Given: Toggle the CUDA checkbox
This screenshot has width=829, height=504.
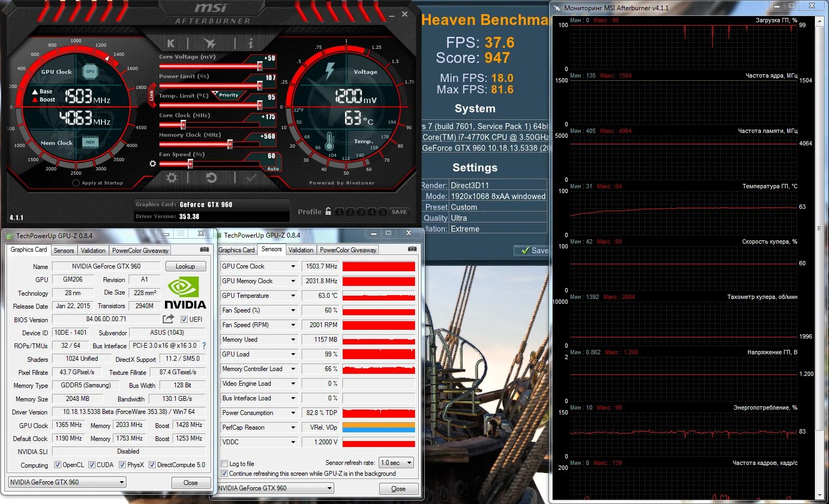Looking at the screenshot, I should 92,465.
